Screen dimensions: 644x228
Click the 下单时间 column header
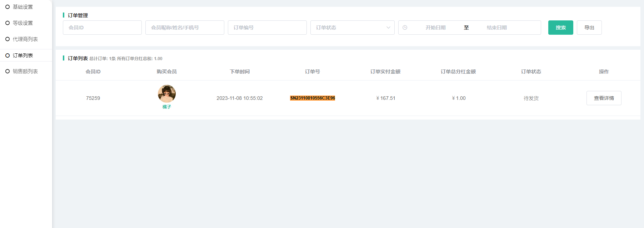[240, 72]
